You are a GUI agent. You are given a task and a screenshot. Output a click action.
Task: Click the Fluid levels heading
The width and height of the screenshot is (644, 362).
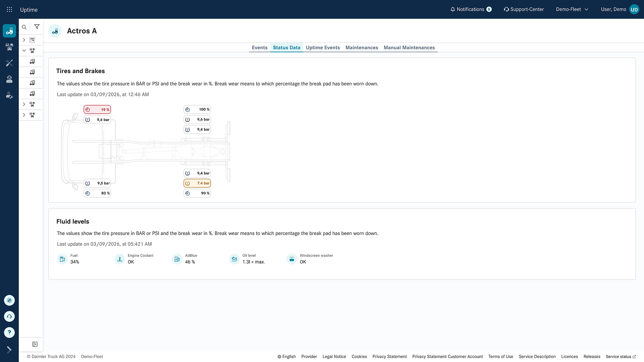pos(73,222)
